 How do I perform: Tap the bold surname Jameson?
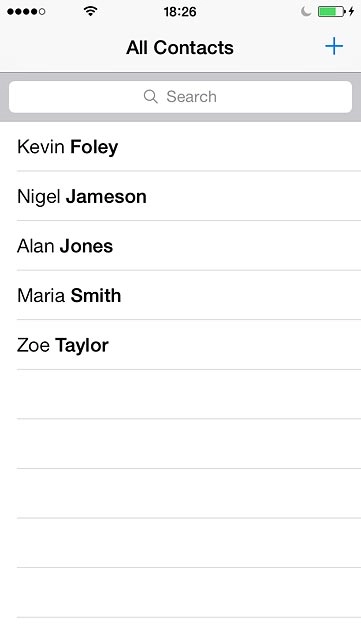pyautogui.click(x=106, y=196)
